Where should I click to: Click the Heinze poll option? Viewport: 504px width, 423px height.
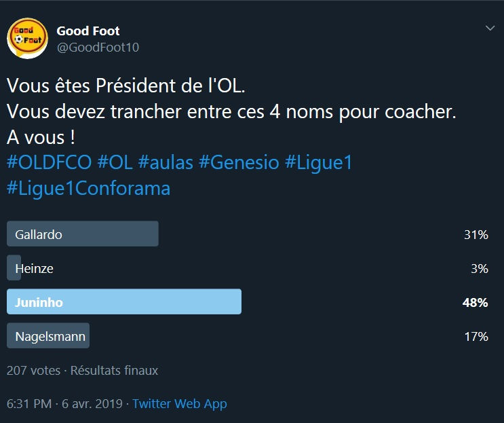pyautogui.click(x=34, y=268)
